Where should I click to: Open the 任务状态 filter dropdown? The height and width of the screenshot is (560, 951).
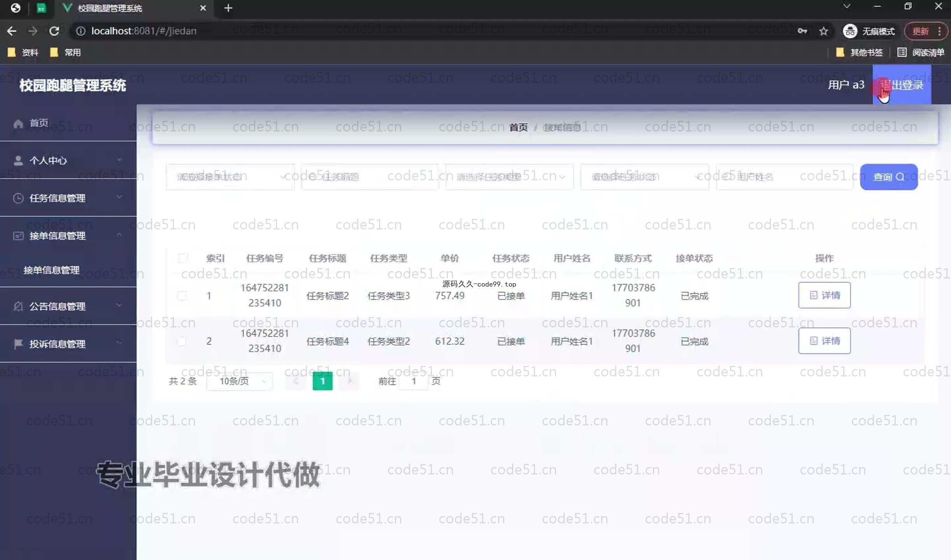645,177
